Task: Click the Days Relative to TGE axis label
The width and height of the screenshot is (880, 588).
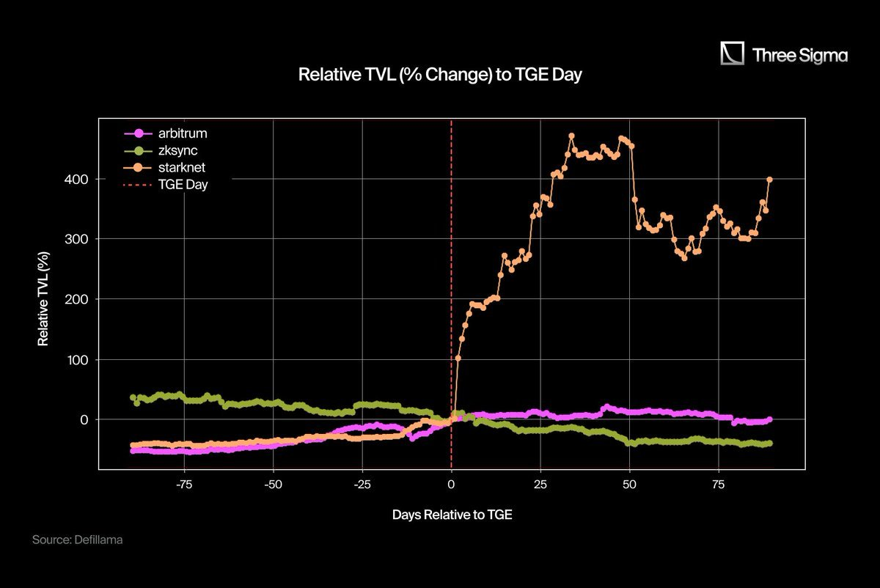Action: coord(452,515)
